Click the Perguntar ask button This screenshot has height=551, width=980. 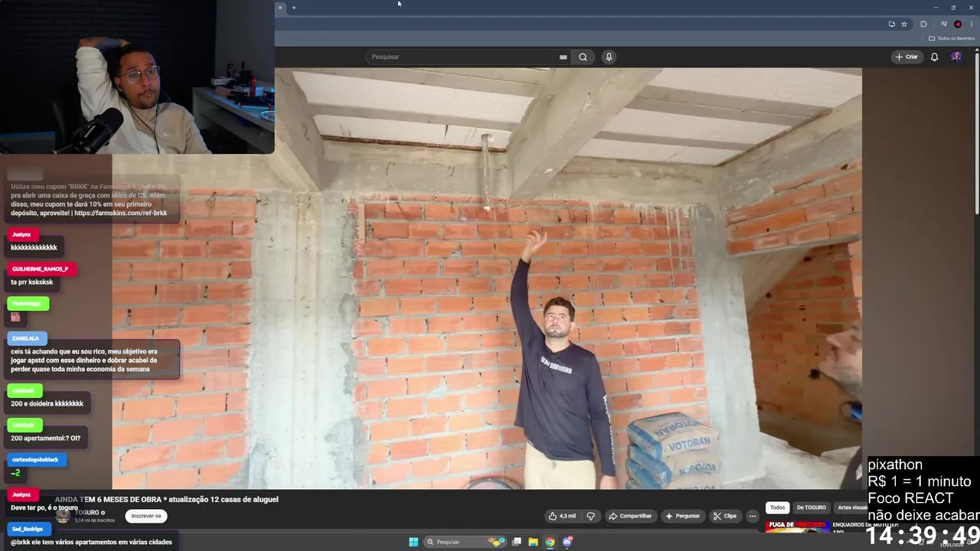tap(683, 516)
